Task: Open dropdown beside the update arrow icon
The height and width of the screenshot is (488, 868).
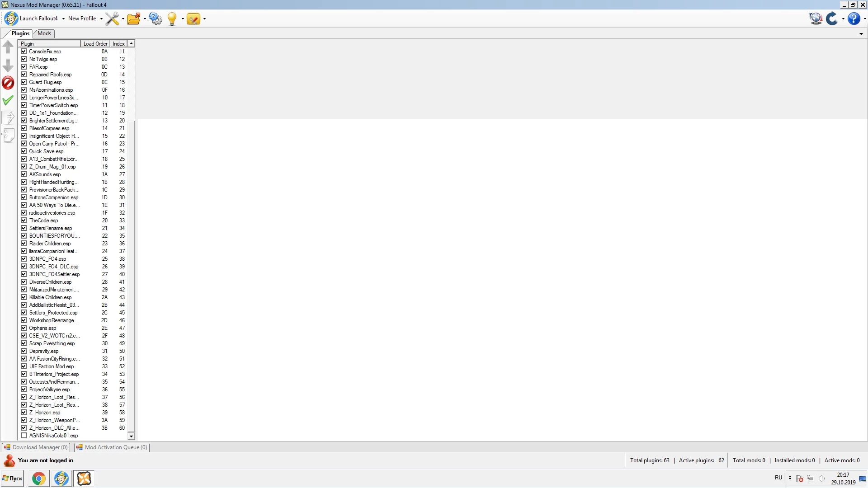Action: pos(843,19)
